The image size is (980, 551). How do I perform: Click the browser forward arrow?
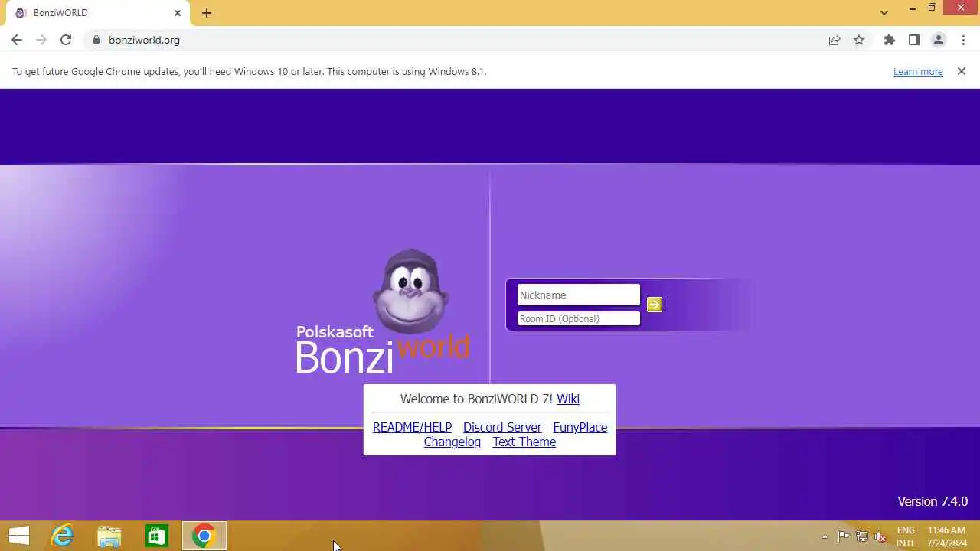point(41,40)
